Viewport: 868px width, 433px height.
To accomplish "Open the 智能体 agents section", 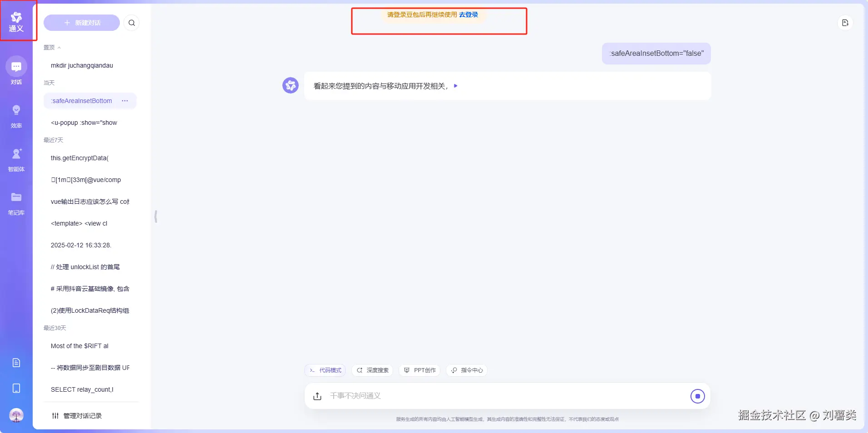I will tap(16, 158).
